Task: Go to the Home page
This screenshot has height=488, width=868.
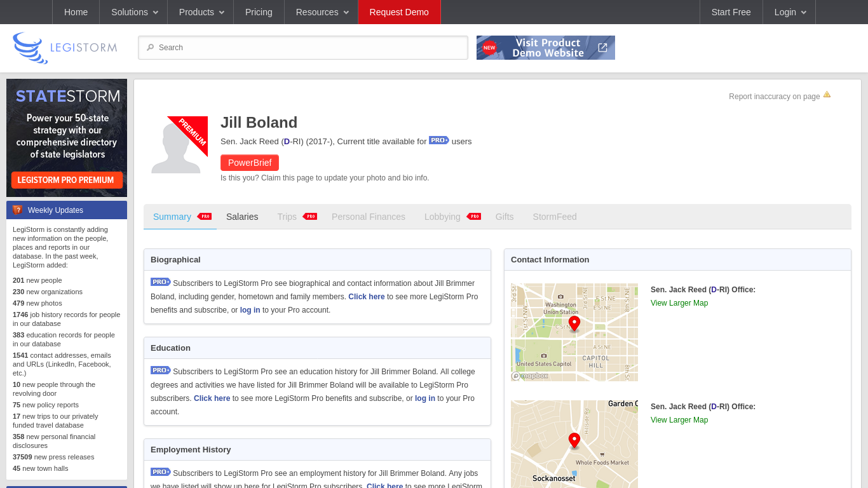Action: click(76, 12)
